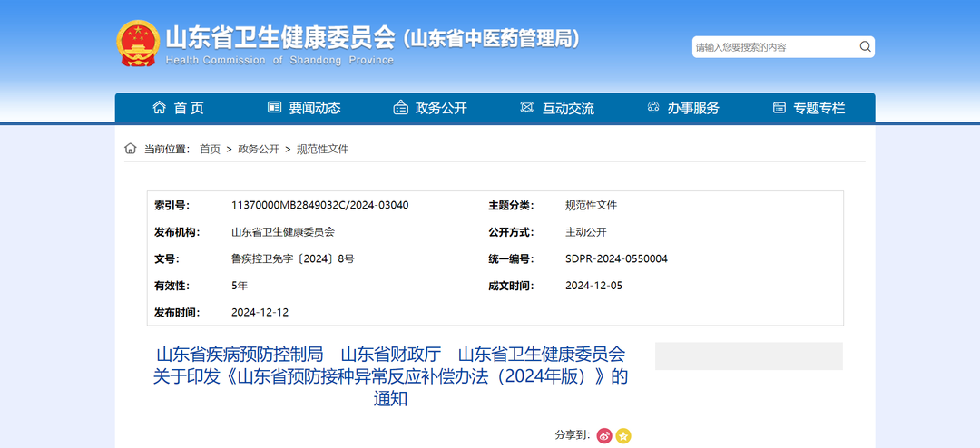
Task: Click the icon beside 互动交流
Action: pos(527,108)
